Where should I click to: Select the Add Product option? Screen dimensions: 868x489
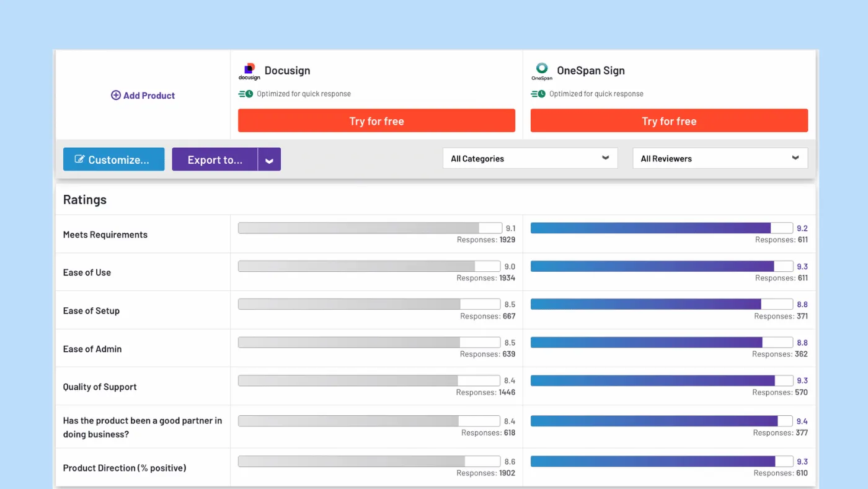point(143,95)
